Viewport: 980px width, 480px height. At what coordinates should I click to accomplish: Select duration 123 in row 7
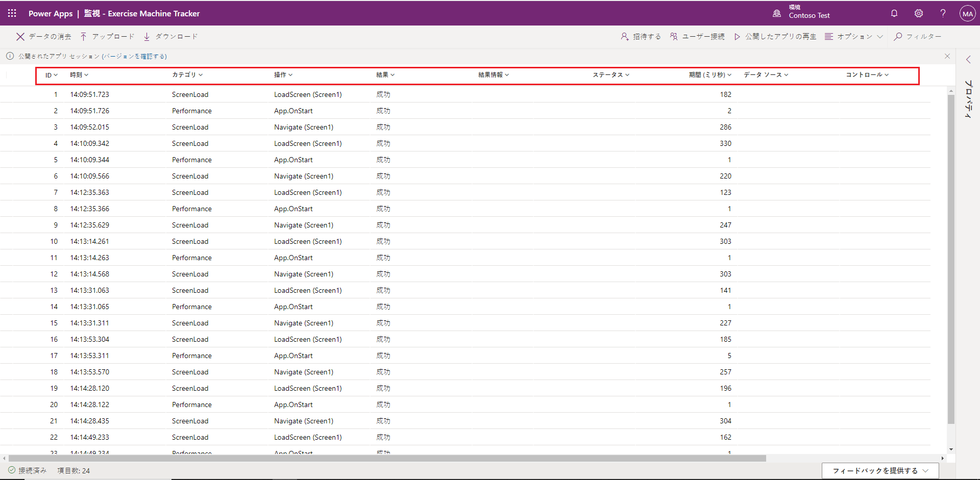(x=725, y=192)
